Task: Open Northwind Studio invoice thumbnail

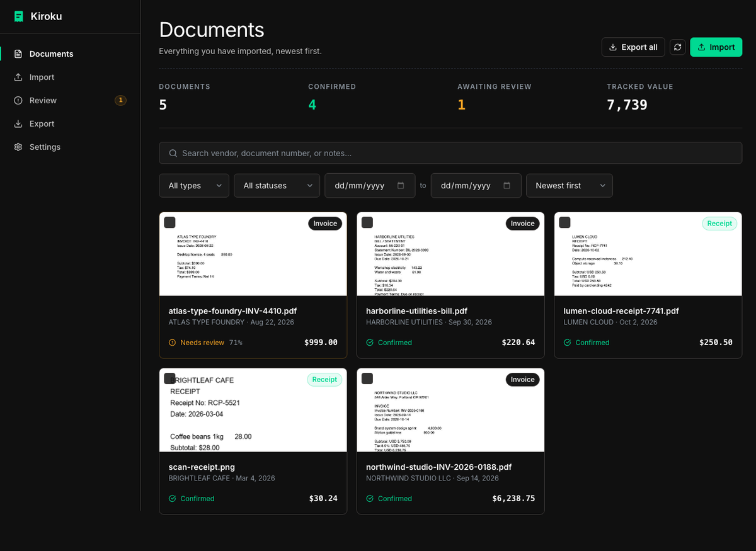Action: pos(450,410)
